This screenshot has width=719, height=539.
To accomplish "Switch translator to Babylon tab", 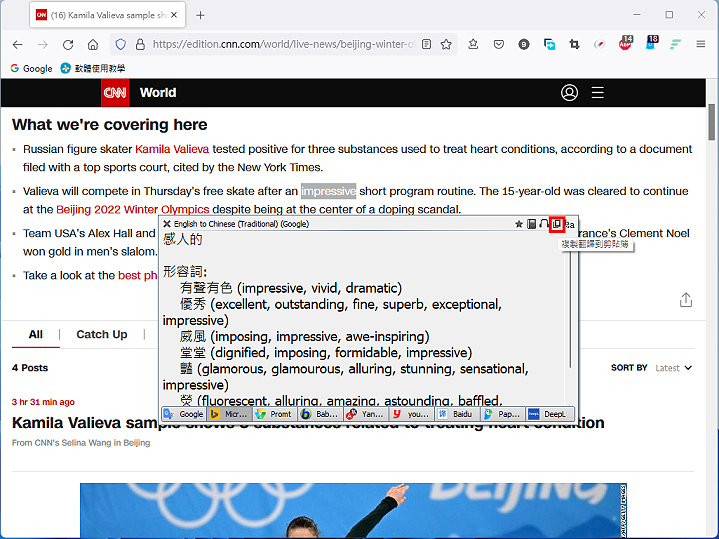I will (320, 414).
